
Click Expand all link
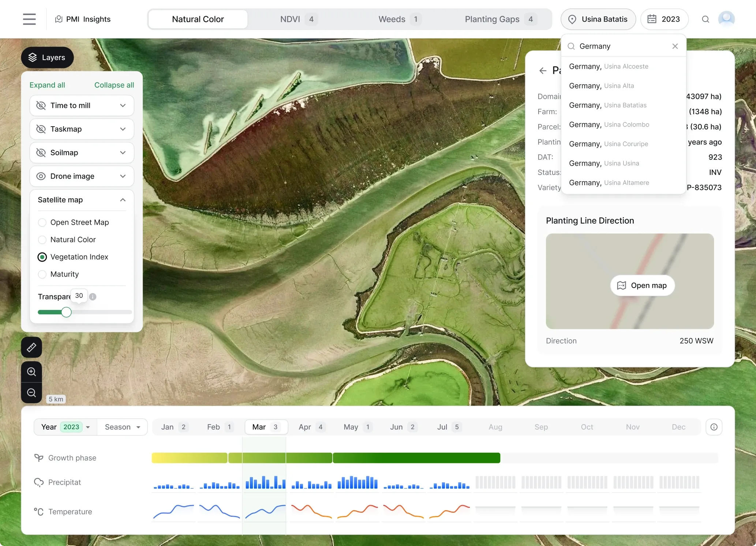click(x=47, y=85)
